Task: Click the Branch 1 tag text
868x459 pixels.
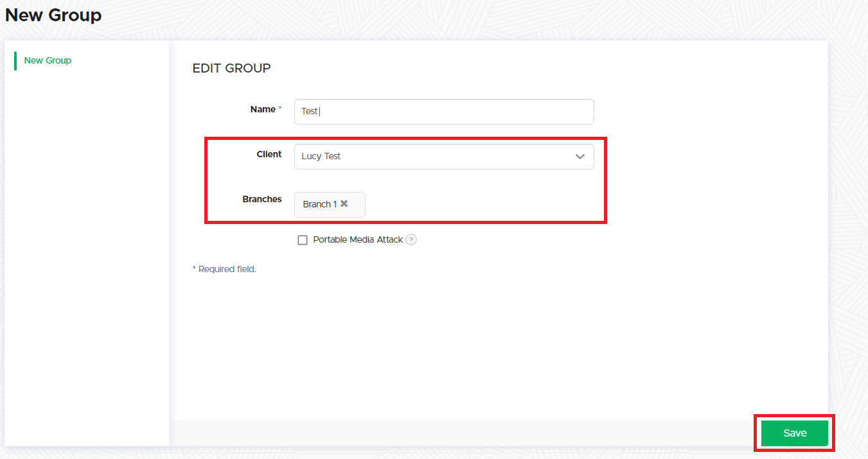Action: [x=319, y=204]
